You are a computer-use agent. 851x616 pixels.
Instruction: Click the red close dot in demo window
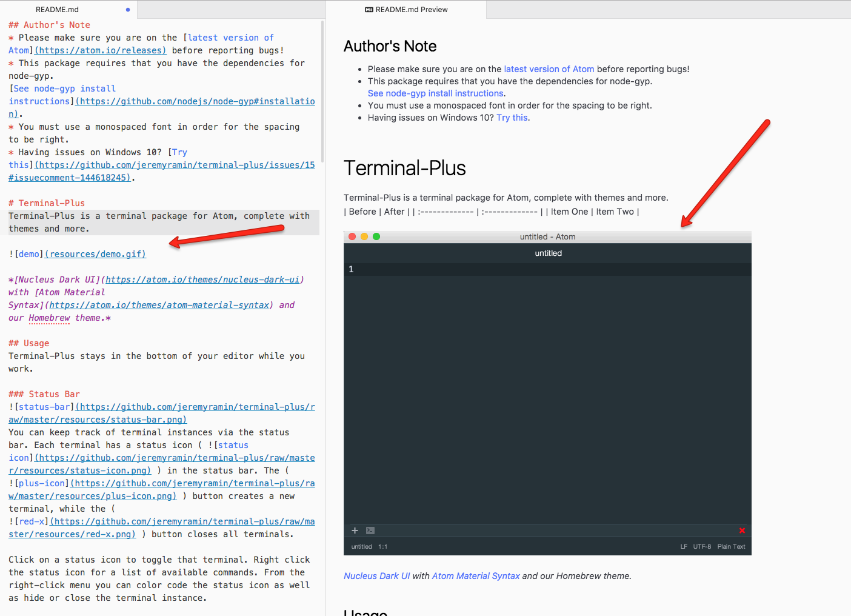pos(352,236)
